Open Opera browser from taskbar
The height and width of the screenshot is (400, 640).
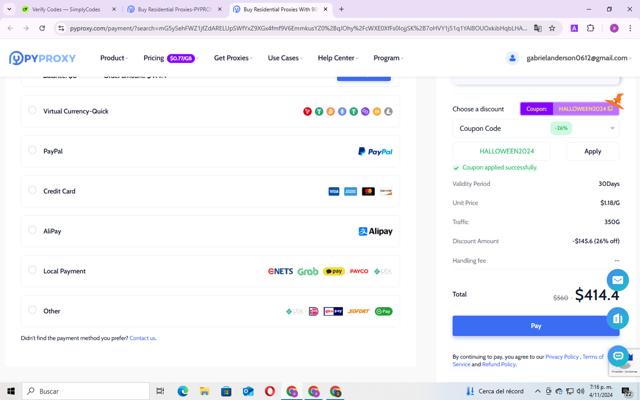point(269,391)
